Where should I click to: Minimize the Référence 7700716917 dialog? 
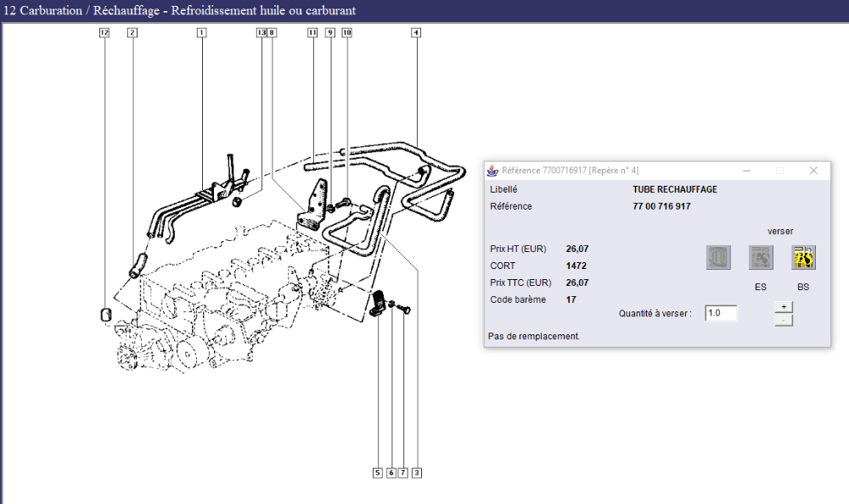tap(745, 171)
